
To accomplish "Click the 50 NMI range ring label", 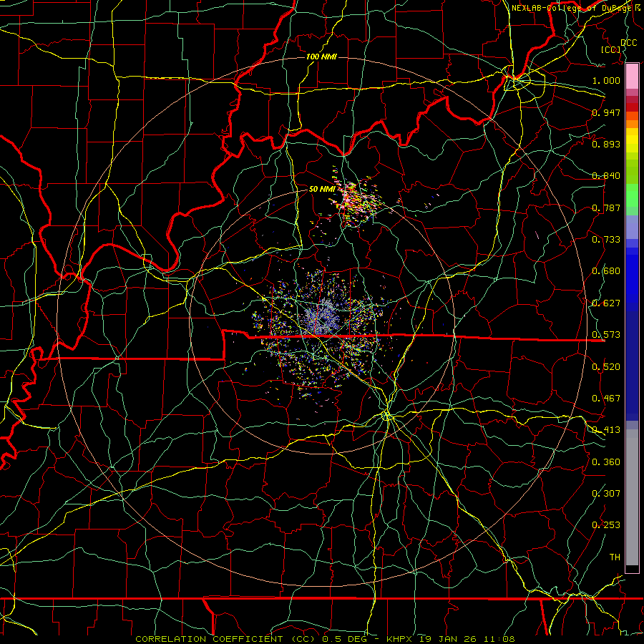I will [x=322, y=189].
